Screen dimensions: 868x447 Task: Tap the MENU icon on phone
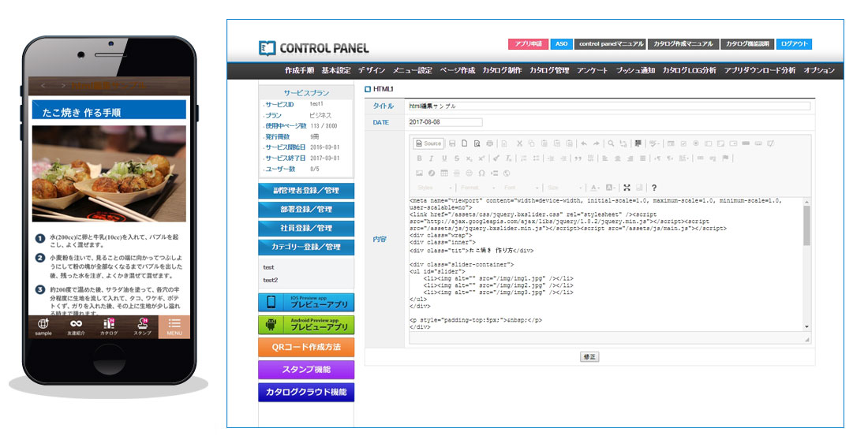click(174, 327)
